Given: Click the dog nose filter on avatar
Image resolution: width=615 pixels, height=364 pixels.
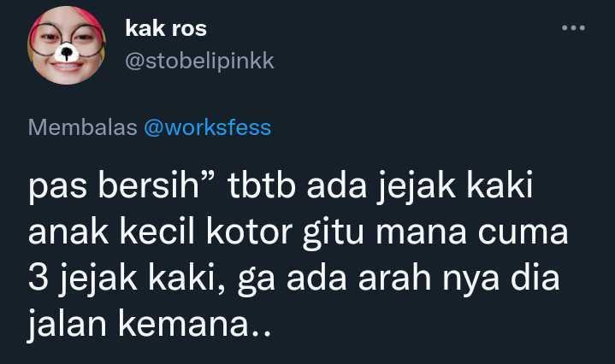Looking at the screenshot, I should tap(67, 52).
